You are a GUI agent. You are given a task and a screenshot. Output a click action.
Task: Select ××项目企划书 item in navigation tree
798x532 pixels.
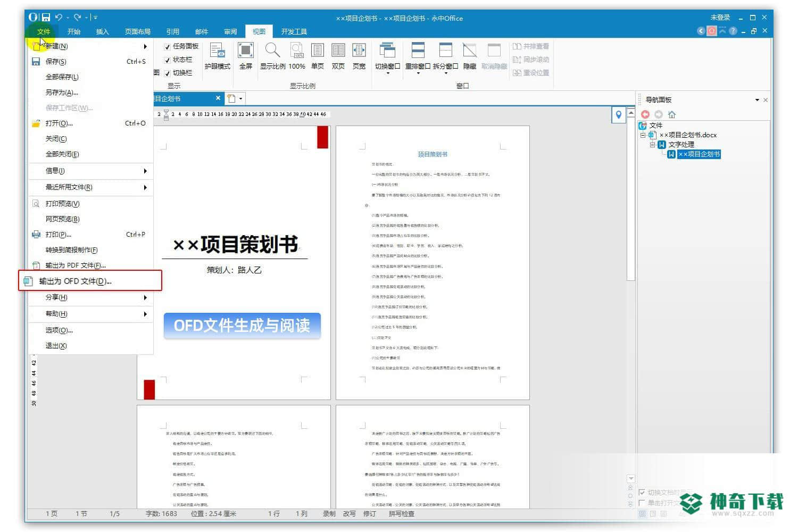(x=699, y=154)
